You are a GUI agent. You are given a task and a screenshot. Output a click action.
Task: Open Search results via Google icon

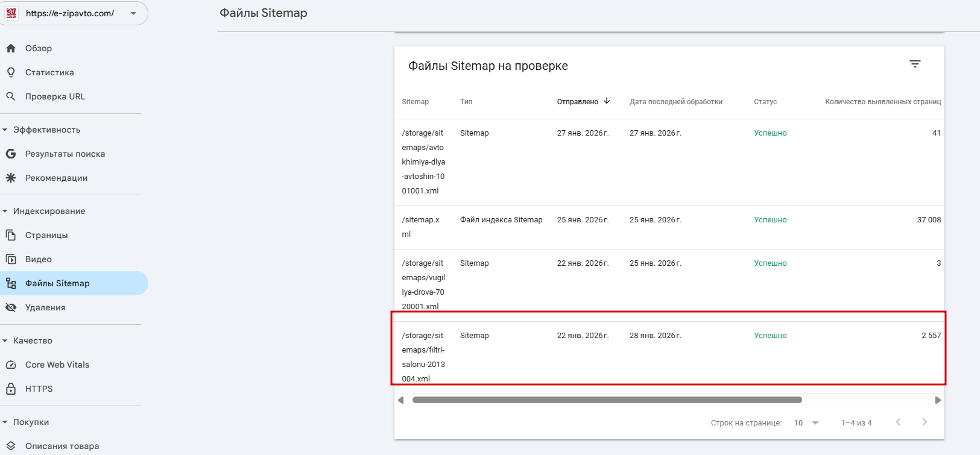(x=11, y=154)
